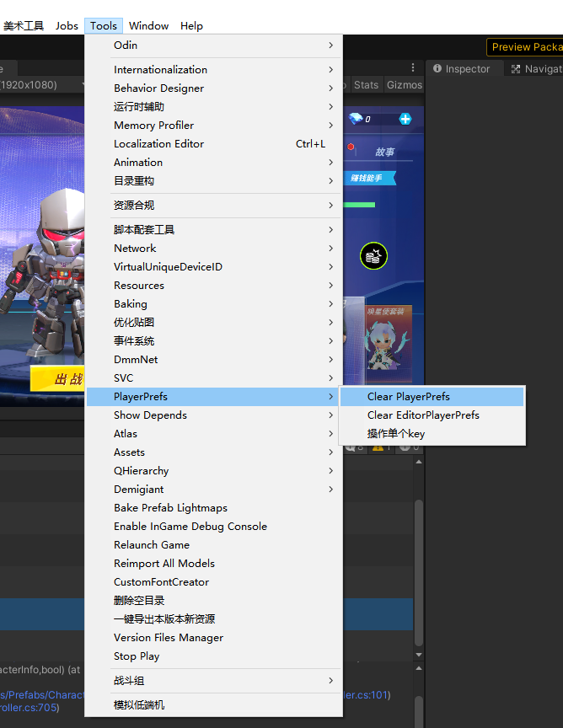Screen dimensions: 563x728
Task: Toggle the Stats overlay button
Action: [366, 85]
